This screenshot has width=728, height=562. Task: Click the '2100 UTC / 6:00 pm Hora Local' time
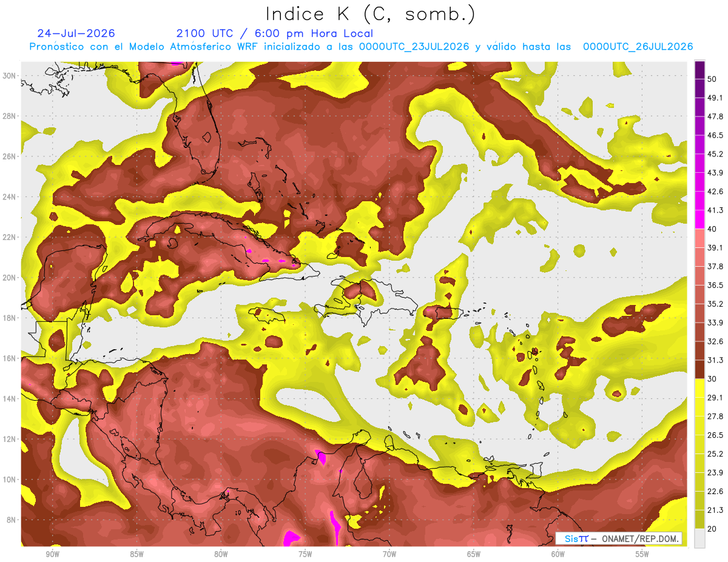click(x=275, y=33)
